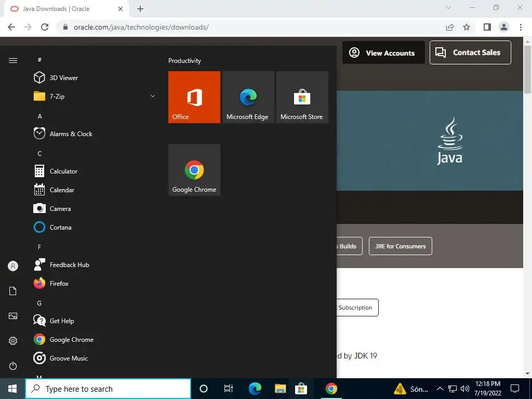Image resolution: width=532 pixels, height=399 pixels.
Task: Open Cortana circle on the taskbar
Action: click(204, 389)
